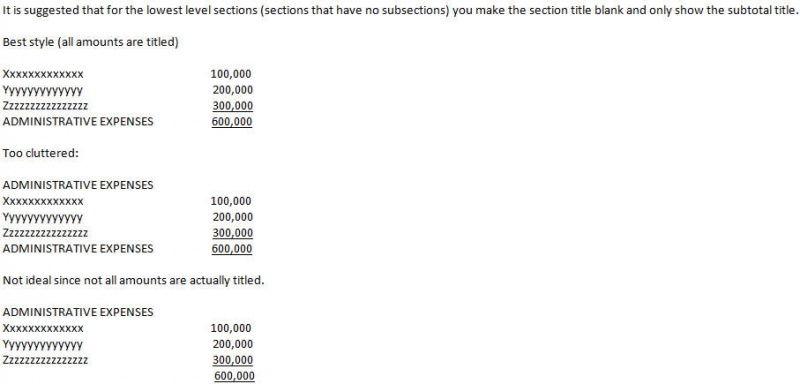Click the 600,000 subtotal in Too cluttered example
This screenshot has width=800, height=384.
click(x=232, y=249)
